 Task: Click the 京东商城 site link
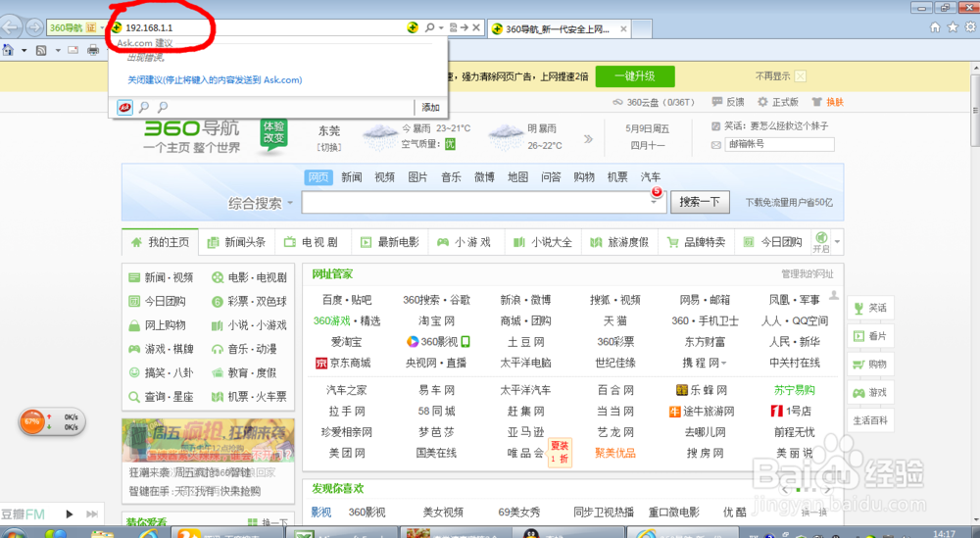[x=343, y=363]
